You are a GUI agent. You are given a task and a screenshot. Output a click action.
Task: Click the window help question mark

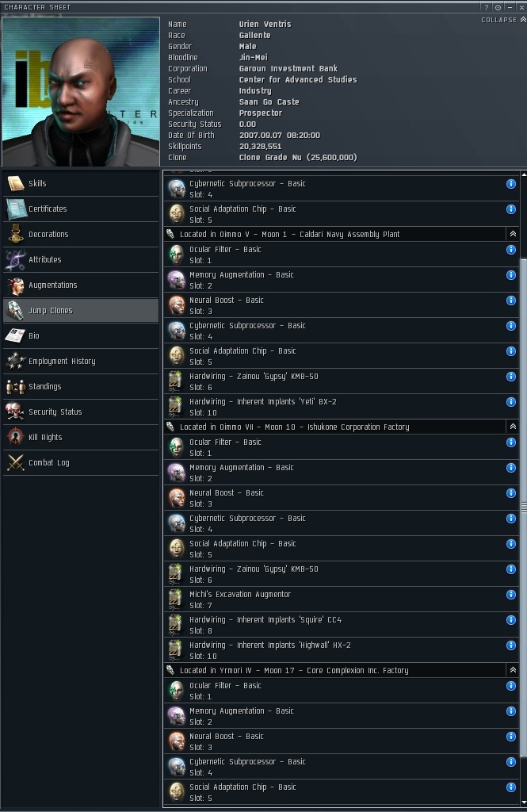[x=486, y=7]
